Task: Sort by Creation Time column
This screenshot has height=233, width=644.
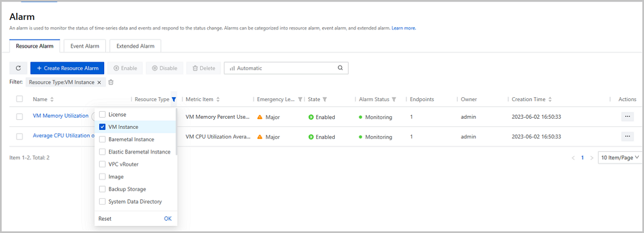Action: [550, 99]
